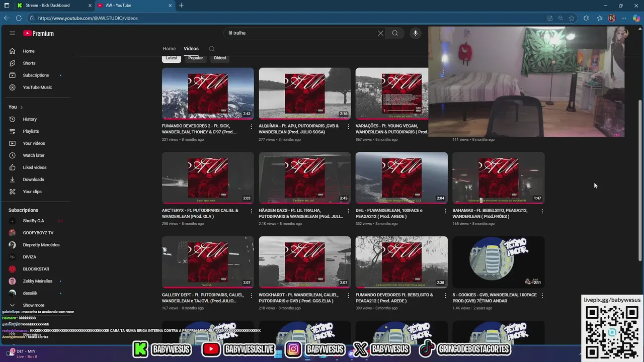Viewport: 644px width, 362px height.
Task: Select the Popular sort chip
Action: pos(196,58)
